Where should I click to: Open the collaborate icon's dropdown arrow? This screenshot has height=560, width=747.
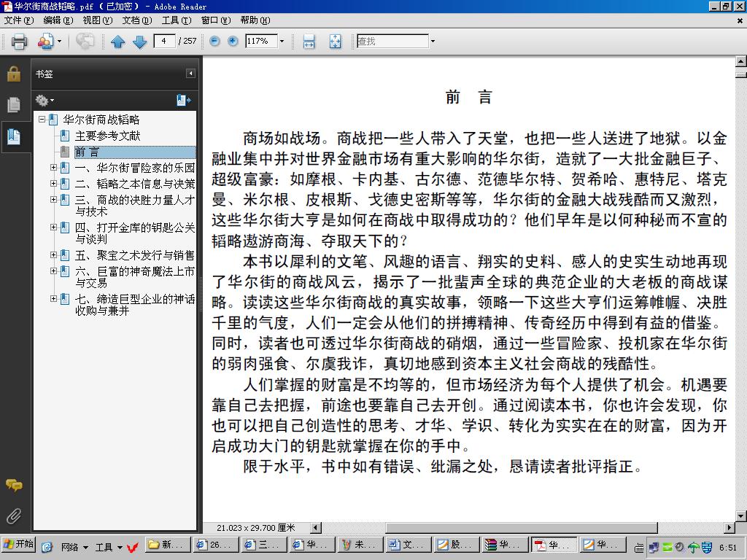click(60, 42)
